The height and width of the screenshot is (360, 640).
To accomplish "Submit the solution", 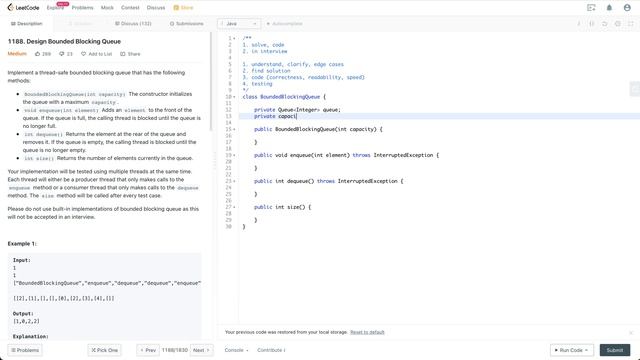I will pos(615,350).
